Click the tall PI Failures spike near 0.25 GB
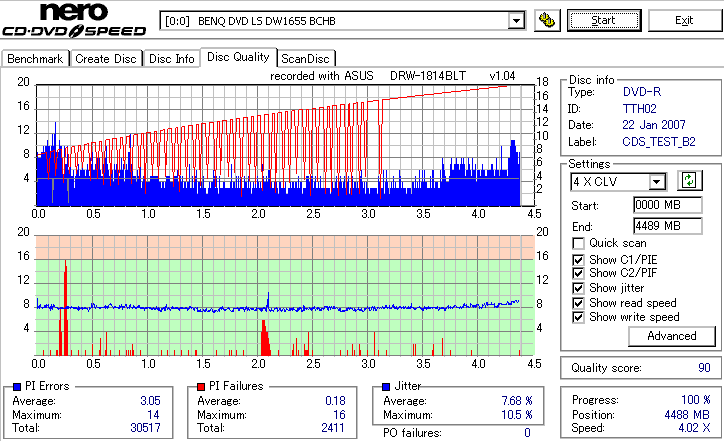The width and height of the screenshot is (724, 441). (x=66, y=308)
